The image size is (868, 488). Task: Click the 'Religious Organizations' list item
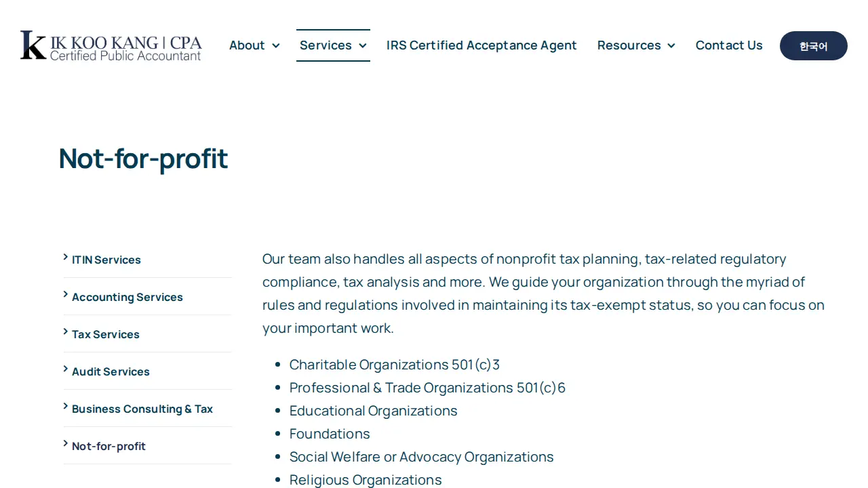(366, 480)
